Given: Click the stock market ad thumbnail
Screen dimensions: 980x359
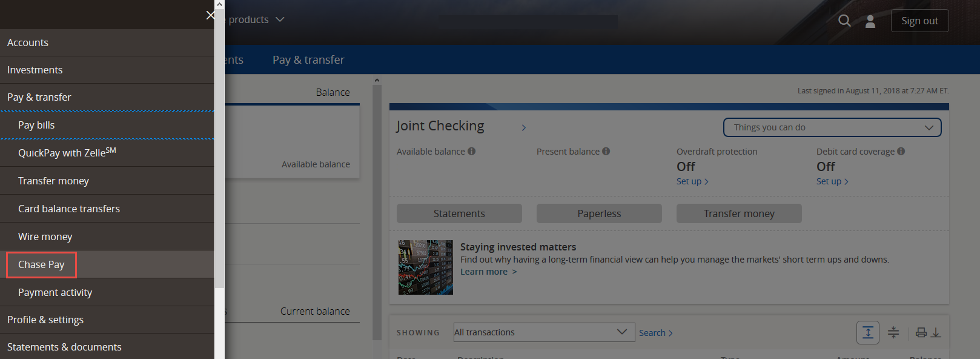Looking at the screenshot, I should click(426, 267).
